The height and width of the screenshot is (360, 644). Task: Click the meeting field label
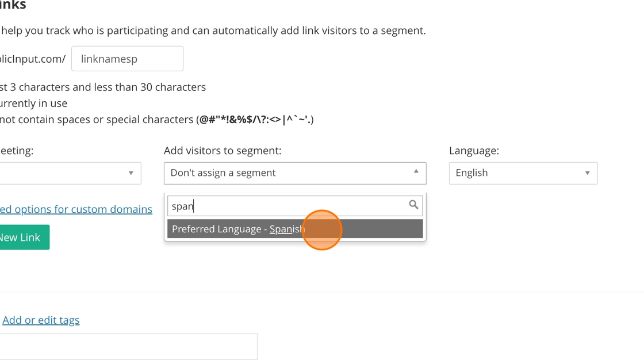pyautogui.click(x=17, y=151)
